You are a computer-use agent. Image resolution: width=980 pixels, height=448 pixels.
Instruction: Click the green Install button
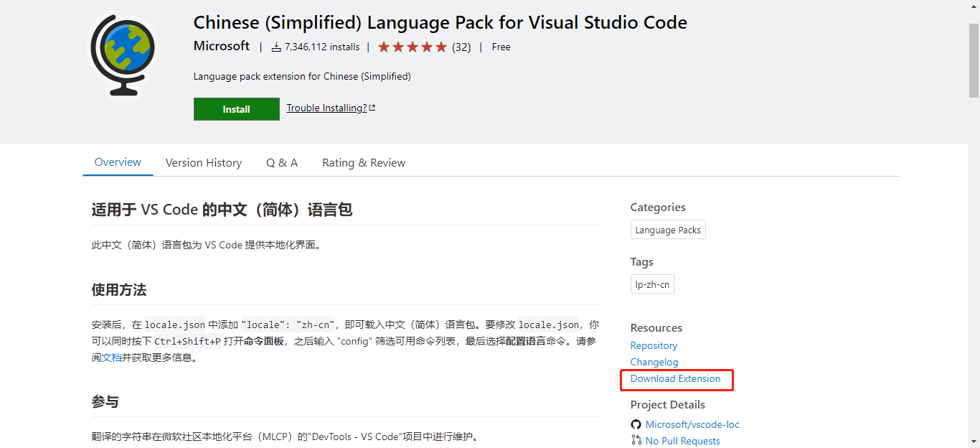click(237, 109)
